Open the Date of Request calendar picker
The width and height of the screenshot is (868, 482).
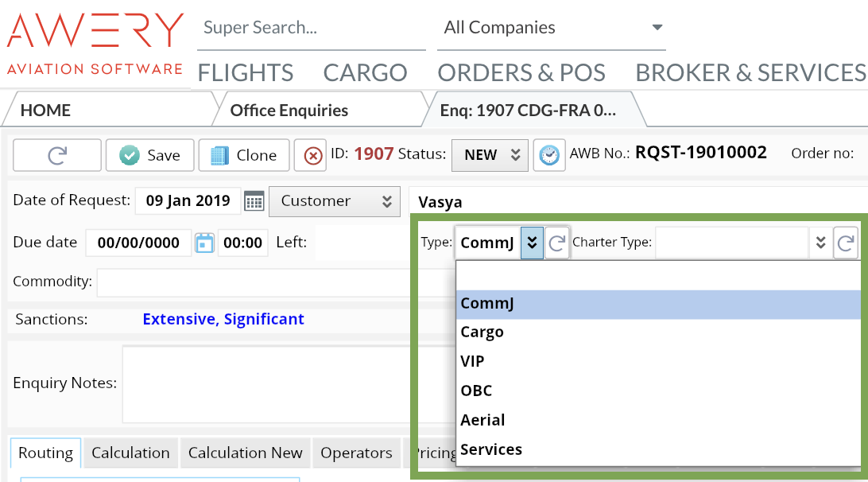click(254, 201)
